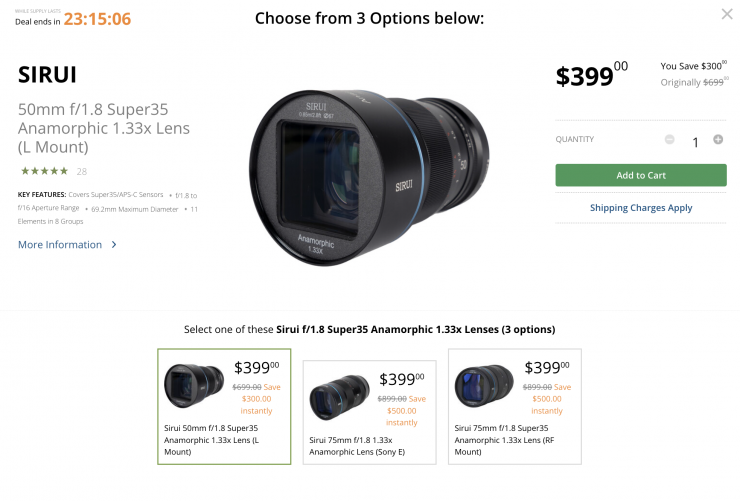Image resolution: width=740 pixels, height=501 pixels.
Task: Increase quantity with the plus icon
Action: (x=718, y=140)
